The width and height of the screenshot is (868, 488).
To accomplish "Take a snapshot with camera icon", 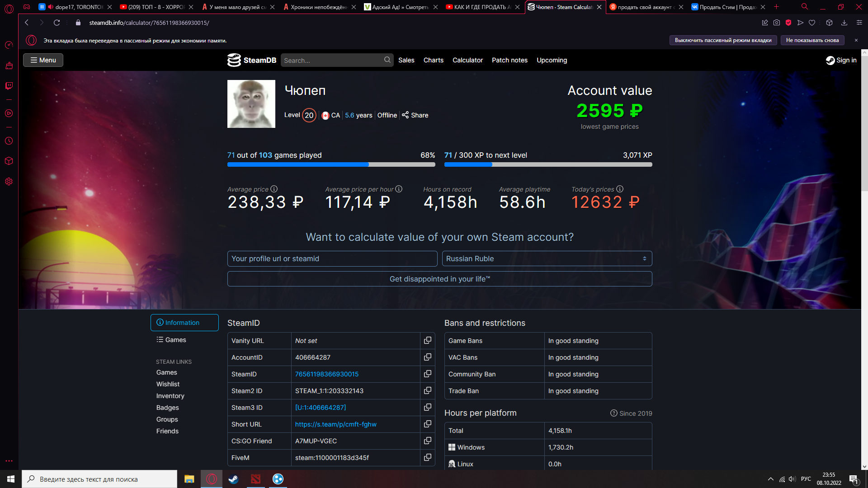I will click(777, 23).
